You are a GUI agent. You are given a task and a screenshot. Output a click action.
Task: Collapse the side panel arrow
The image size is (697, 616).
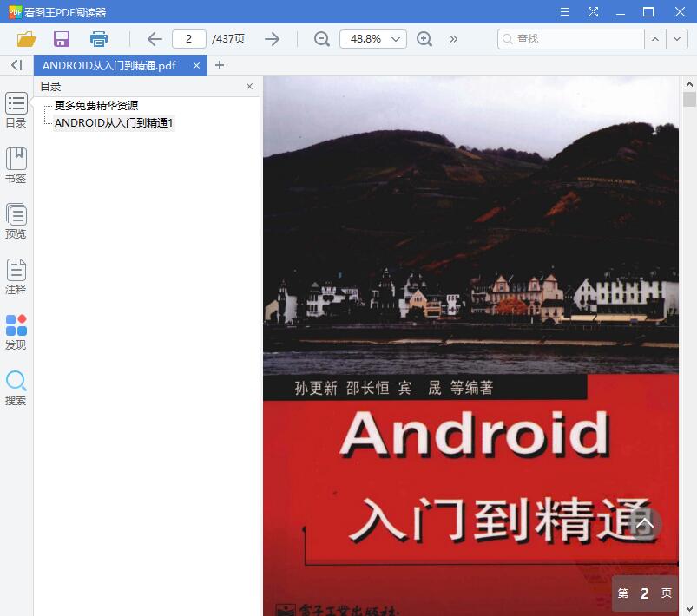(16, 65)
